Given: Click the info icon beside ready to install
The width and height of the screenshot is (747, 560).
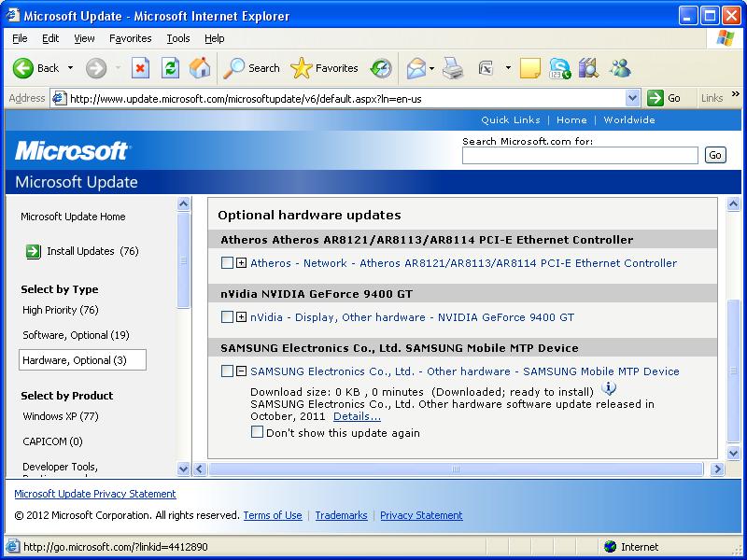Looking at the screenshot, I should [x=609, y=388].
